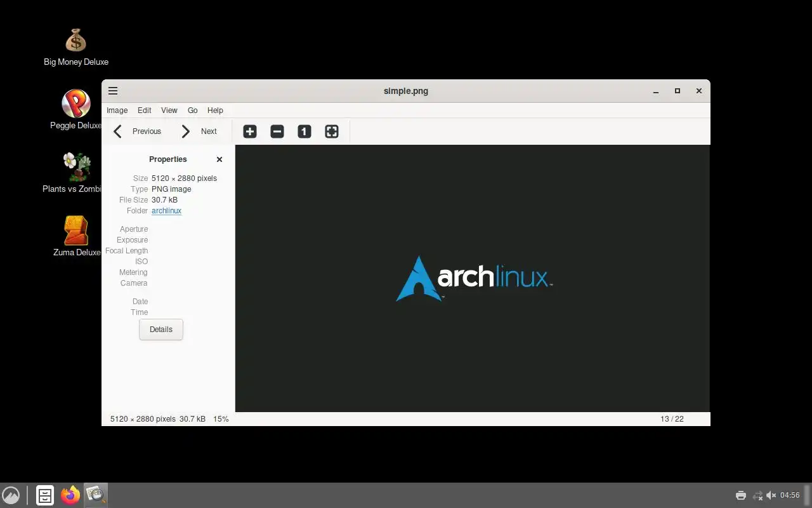Image resolution: width=812 pixels, height=508 pixels.
Task: Click the 13 / 22 image counter
Action: (x=672, y=419)
